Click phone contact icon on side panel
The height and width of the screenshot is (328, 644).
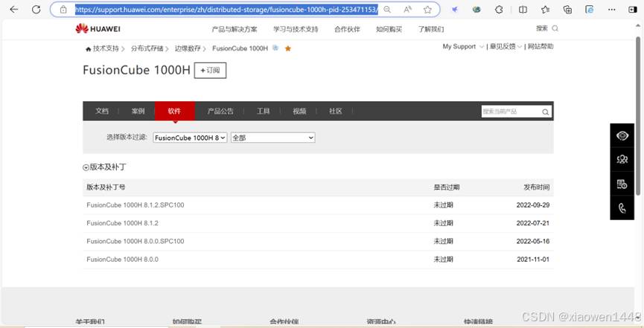622,208
